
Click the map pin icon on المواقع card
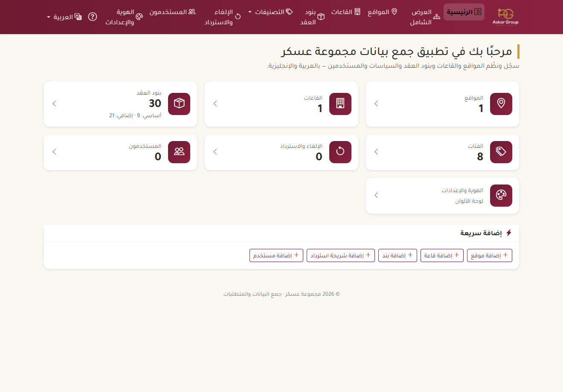[x=501, y=104]
